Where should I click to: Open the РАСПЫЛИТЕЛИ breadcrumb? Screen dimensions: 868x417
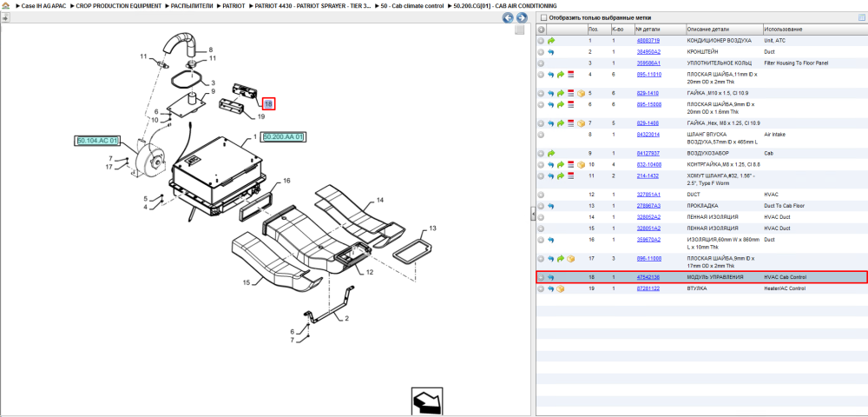(x=192, y=5)
